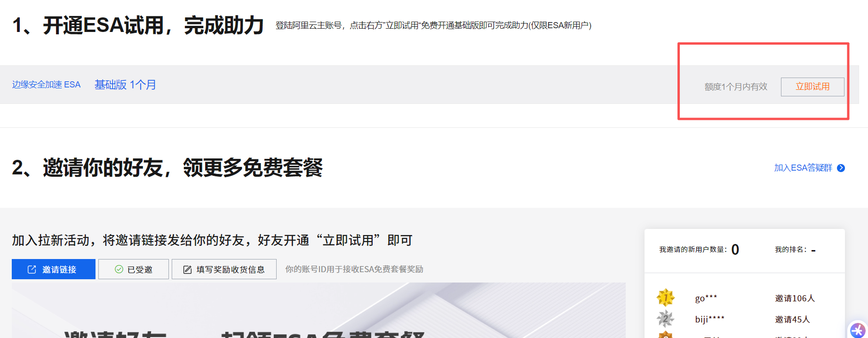Click the text 加入拉新活动，将邀请链接发给你的好友
Image resolution: width=868 pixels, height=338 pixels.
click(x=212, y=240)
